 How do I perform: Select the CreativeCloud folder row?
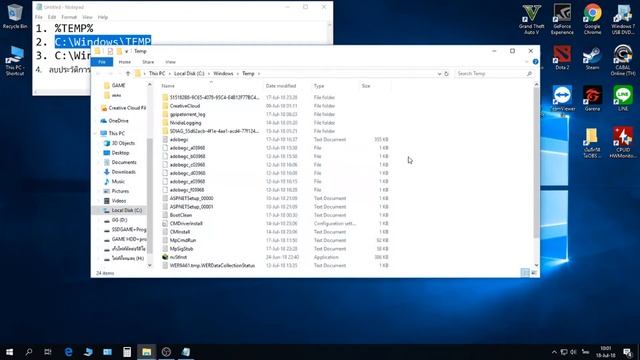tap(275, 106)
